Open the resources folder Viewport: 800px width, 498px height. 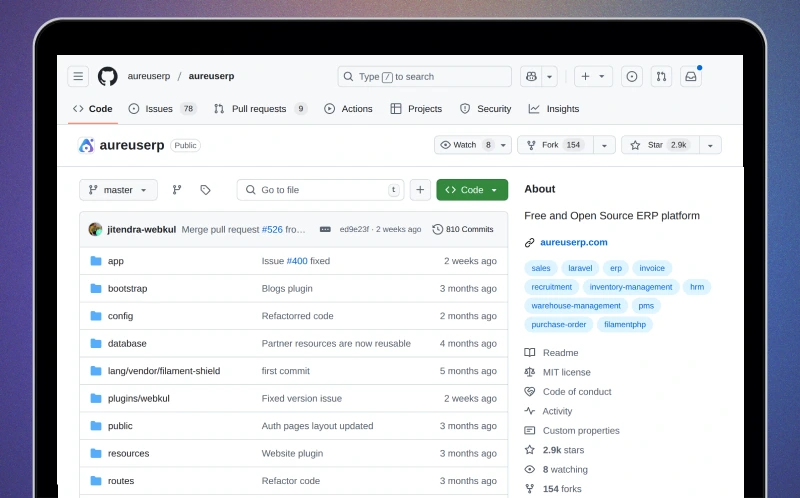click(x=129, y=454)
